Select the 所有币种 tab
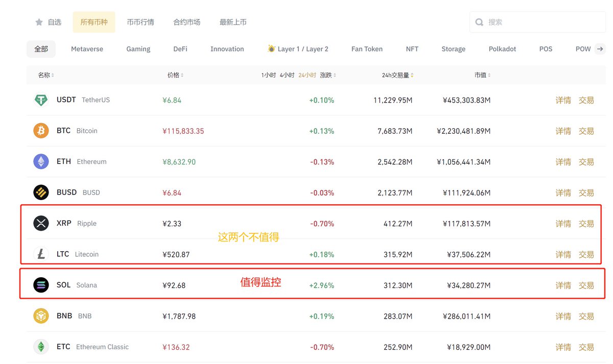 94,22
